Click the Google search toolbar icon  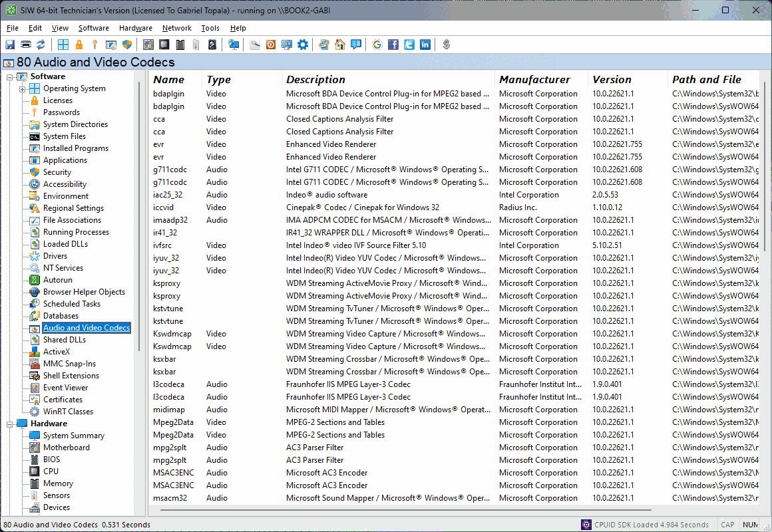point(377,45)
